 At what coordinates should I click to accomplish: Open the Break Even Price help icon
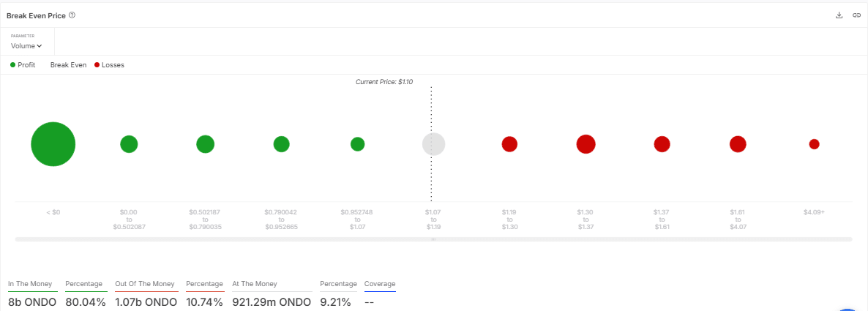click(x=72, y=15)
